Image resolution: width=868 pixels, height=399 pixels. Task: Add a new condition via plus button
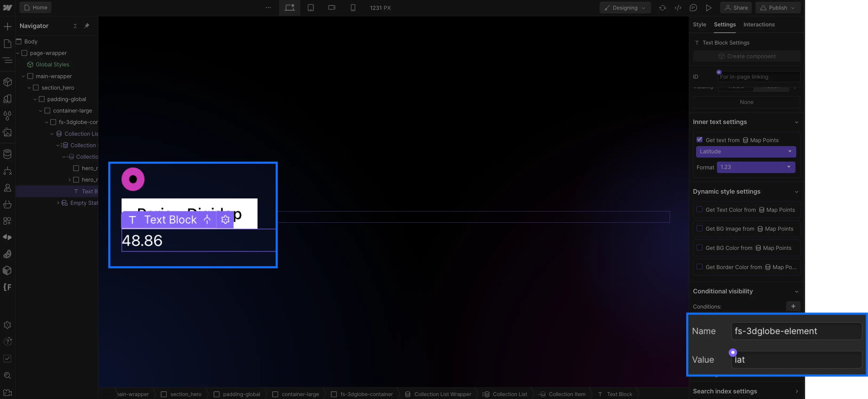[x=793, y=306]
